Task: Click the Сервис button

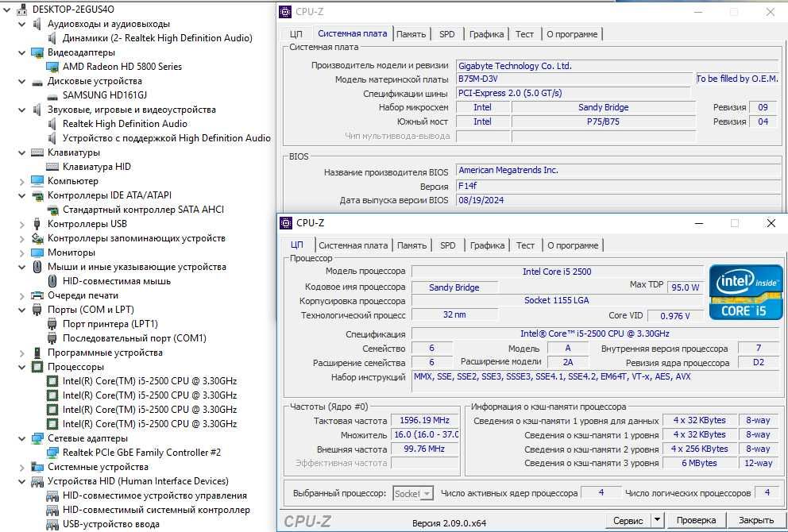Action: point(628,520)
